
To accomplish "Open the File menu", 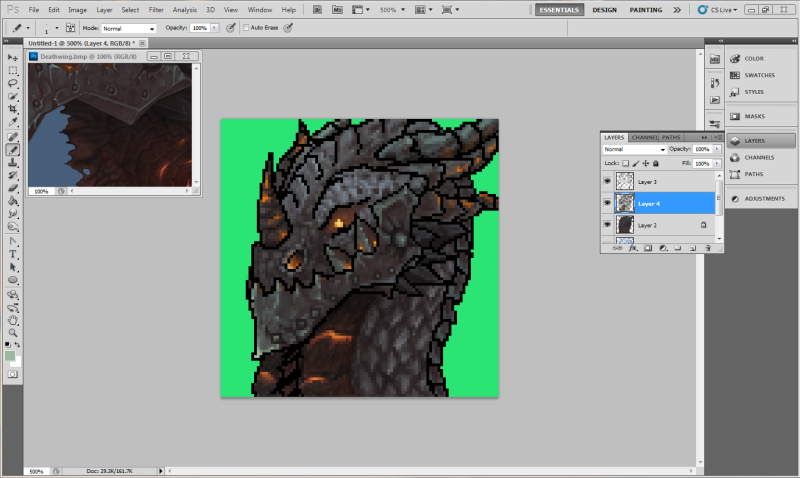I will coord(34,10).
